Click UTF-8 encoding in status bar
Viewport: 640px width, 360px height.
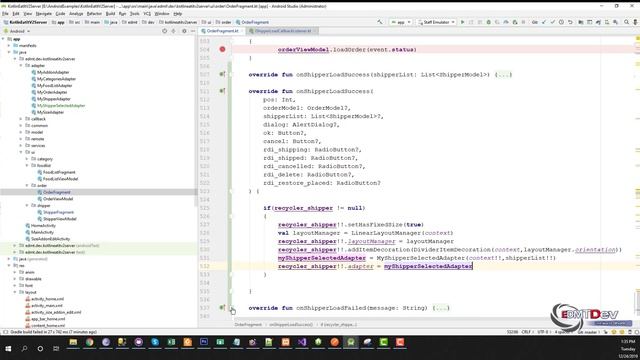point(544,332)
